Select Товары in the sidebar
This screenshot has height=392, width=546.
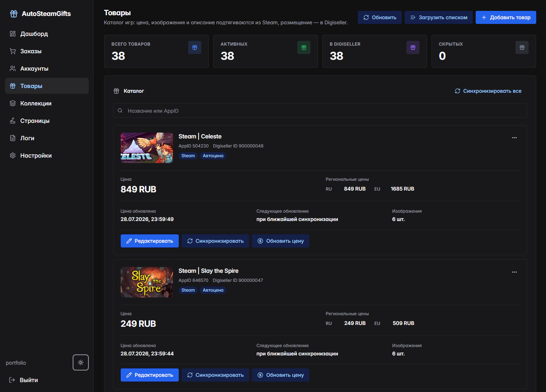[x=47, y=86]
